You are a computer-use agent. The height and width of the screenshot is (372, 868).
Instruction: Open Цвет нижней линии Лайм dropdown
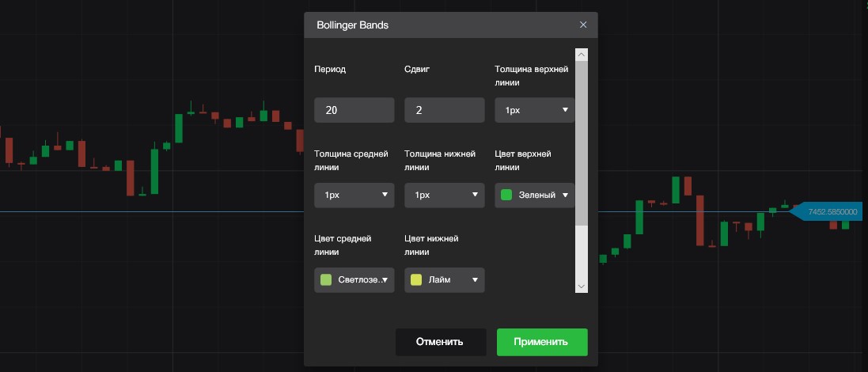(445, 280)
